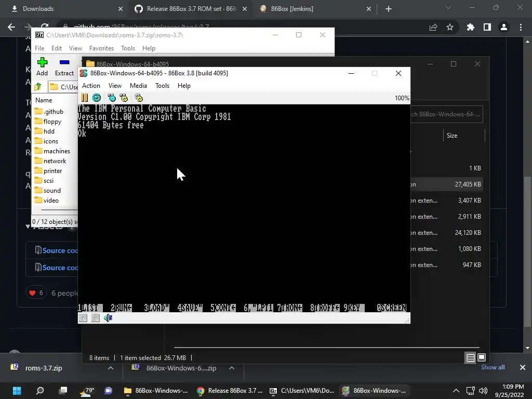Open the File menu in 7-Zip
This screenshot has height=399, width=532.
pos(39,48)
